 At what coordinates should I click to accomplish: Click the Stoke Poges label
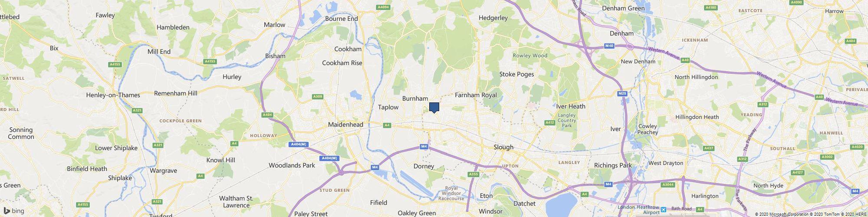(x=516, y=74)
